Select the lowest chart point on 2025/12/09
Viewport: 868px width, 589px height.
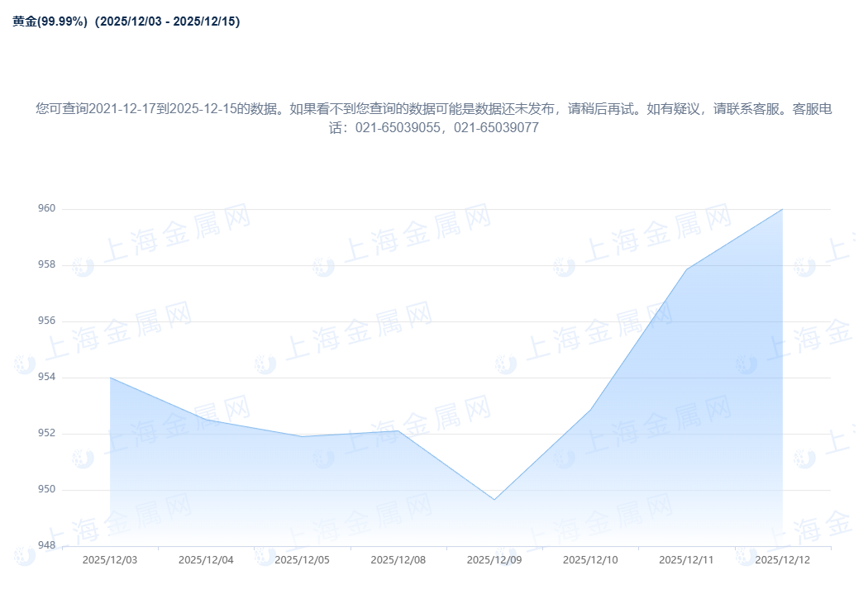[x=494, y=500]
